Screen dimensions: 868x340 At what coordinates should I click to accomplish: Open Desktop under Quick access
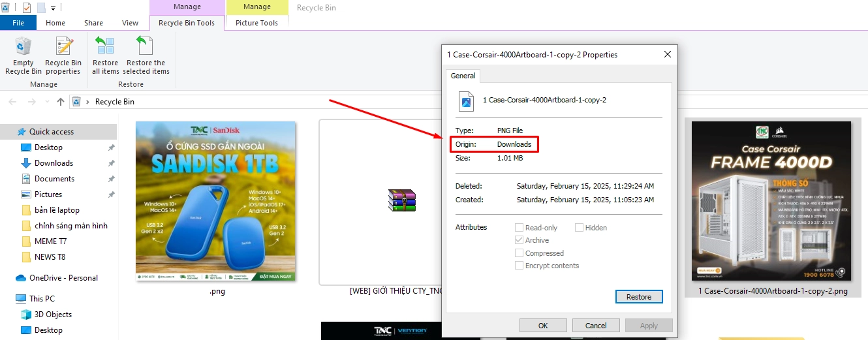(48, 147)
